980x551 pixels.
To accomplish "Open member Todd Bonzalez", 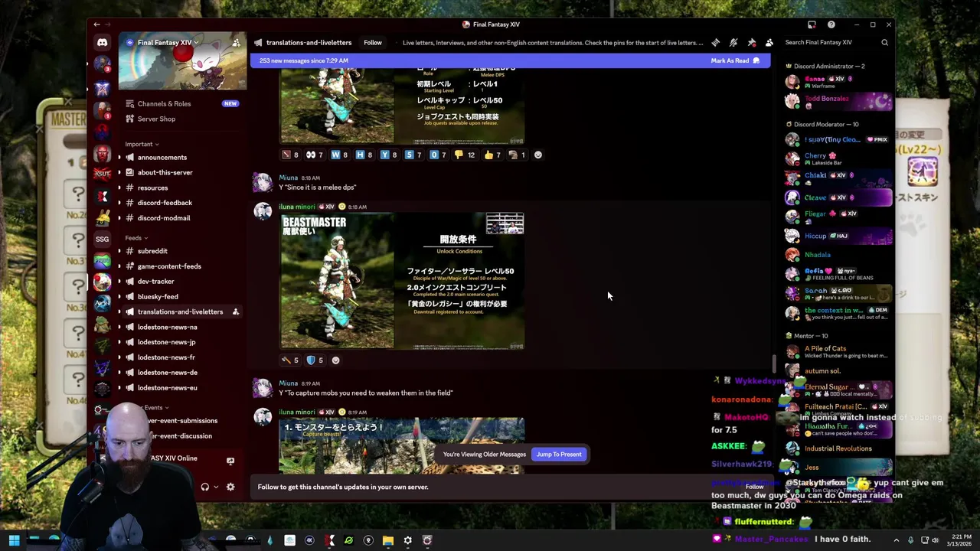I will pyautogui.click(x=838, y=101).
